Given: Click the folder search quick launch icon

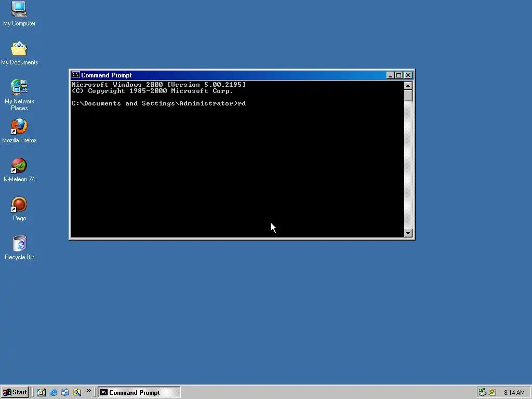Looking at the screenshot, I should point(77,393).
